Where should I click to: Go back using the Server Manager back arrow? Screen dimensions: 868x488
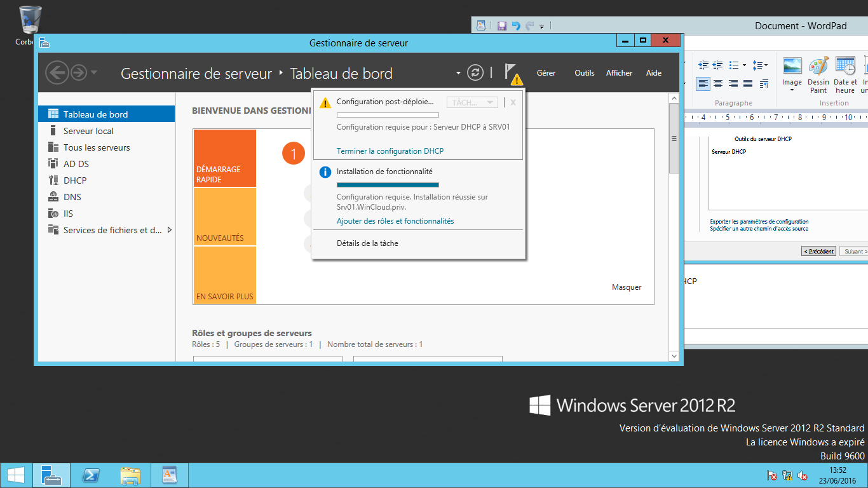(57, 72)
